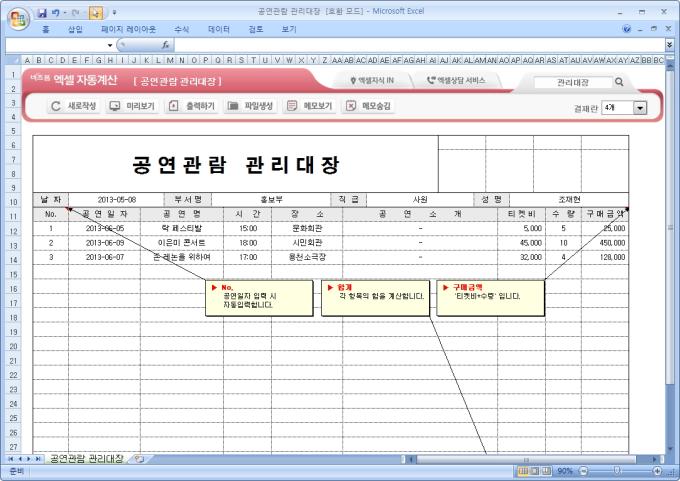Image resolution: width=680 pixels, height=481 pixels.
Task: Click the zoom slider handle
Action: coord(617,471)
